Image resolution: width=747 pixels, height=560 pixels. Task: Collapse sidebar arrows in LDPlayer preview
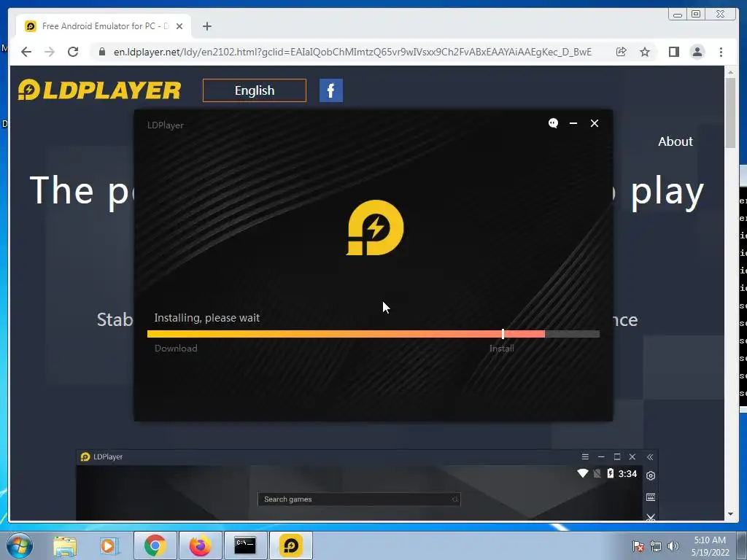(650, 456)
